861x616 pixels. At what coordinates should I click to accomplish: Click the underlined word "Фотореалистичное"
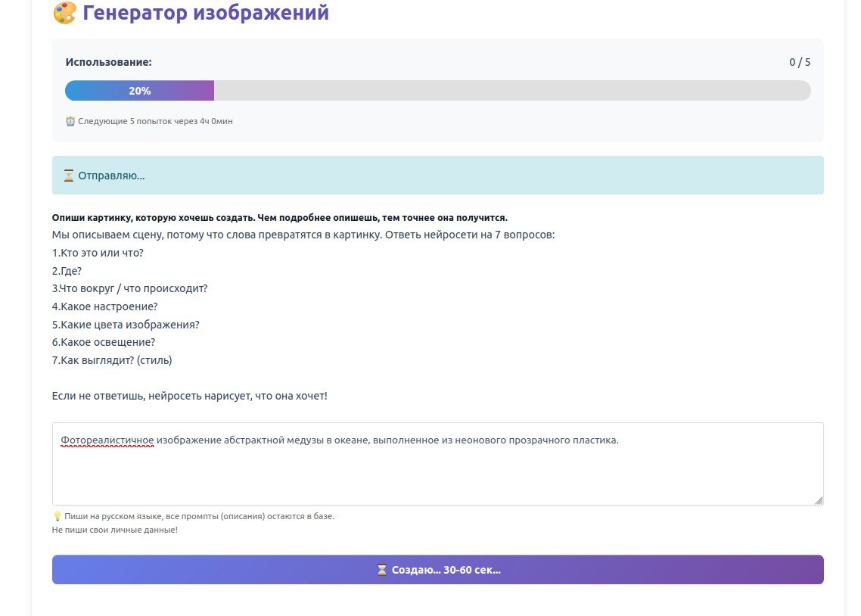107,440
